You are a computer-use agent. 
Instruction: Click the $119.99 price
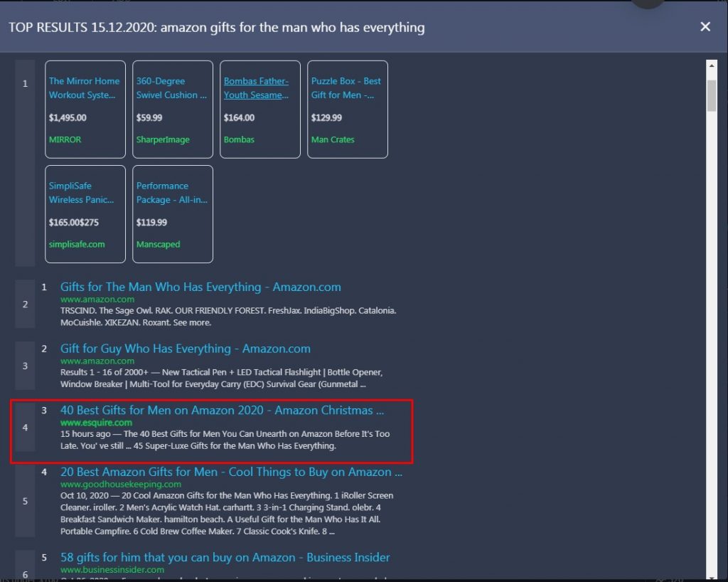coord(151,223)
